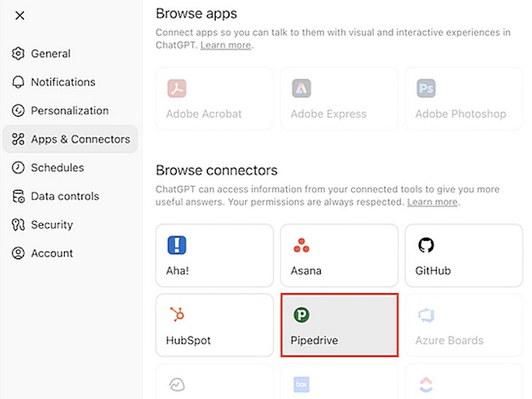The width and height of the screenshot is (532, 399).
Task: Go to Notifications settings
Action: click(x=62, y=82)
